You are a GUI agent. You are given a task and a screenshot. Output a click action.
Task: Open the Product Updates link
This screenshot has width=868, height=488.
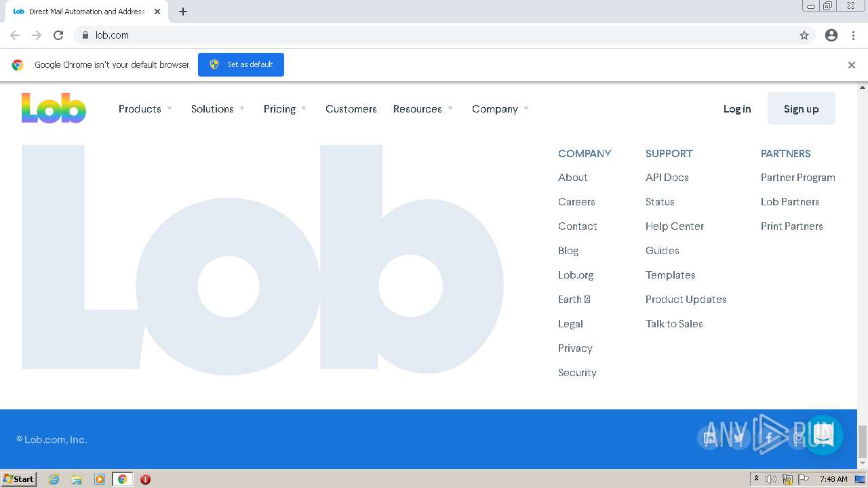[686, 300]
